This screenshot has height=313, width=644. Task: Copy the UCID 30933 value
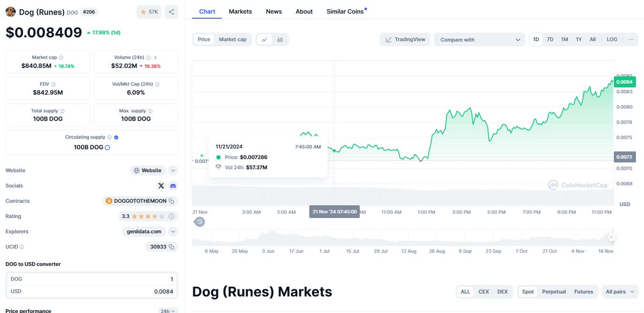tap(172, 247)
